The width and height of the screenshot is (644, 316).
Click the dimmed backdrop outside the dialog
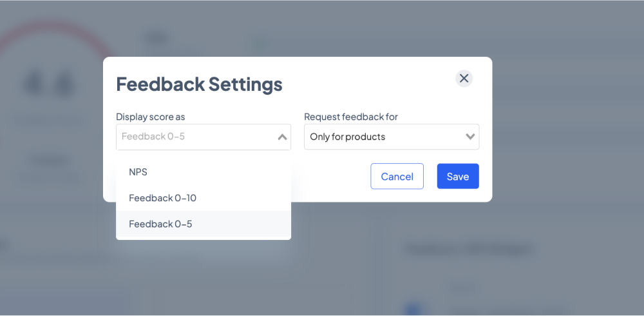(x=567, y=164)
